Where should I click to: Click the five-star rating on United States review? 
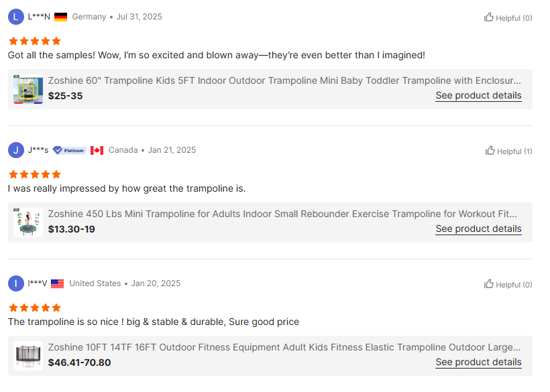[34, 308]
